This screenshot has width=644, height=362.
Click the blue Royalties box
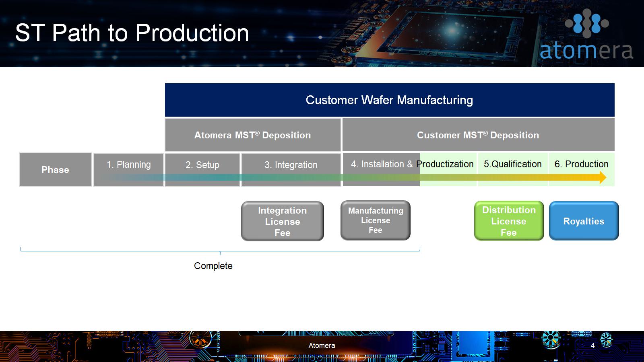point(584,221)
